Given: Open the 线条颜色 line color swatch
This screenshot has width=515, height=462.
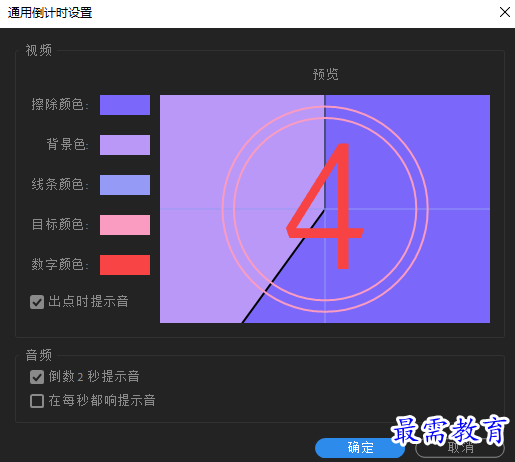Looking at the screenshot, I should (125, 185).
